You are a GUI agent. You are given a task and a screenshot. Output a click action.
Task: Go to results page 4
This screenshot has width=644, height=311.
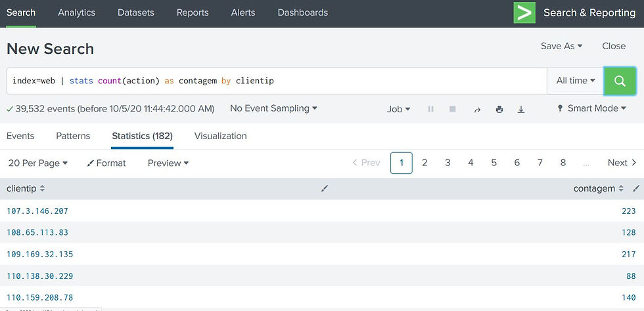[471, 163]
